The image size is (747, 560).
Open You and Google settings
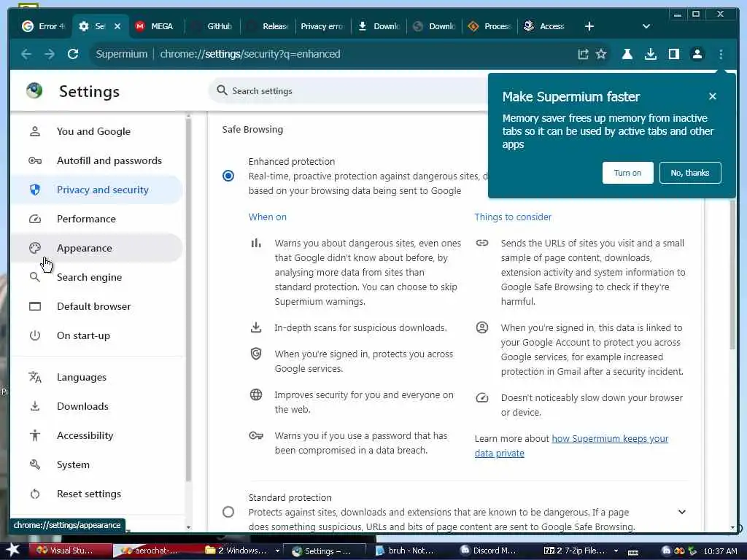coord(97,131)
